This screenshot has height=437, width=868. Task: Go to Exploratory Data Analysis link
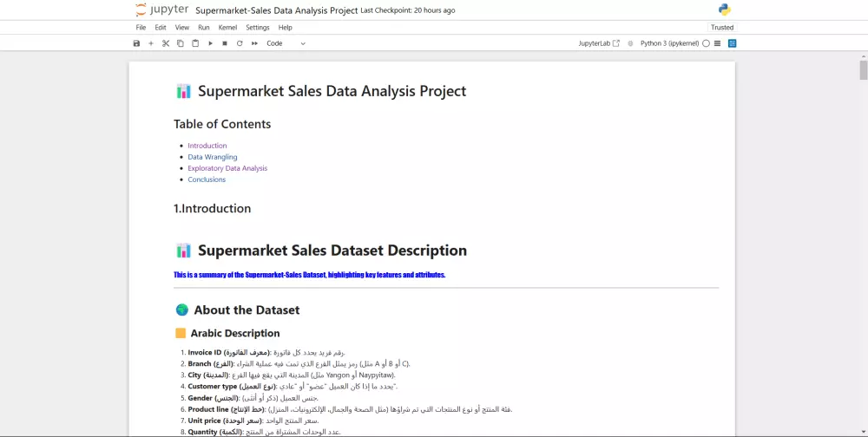[x=227, y=168]
